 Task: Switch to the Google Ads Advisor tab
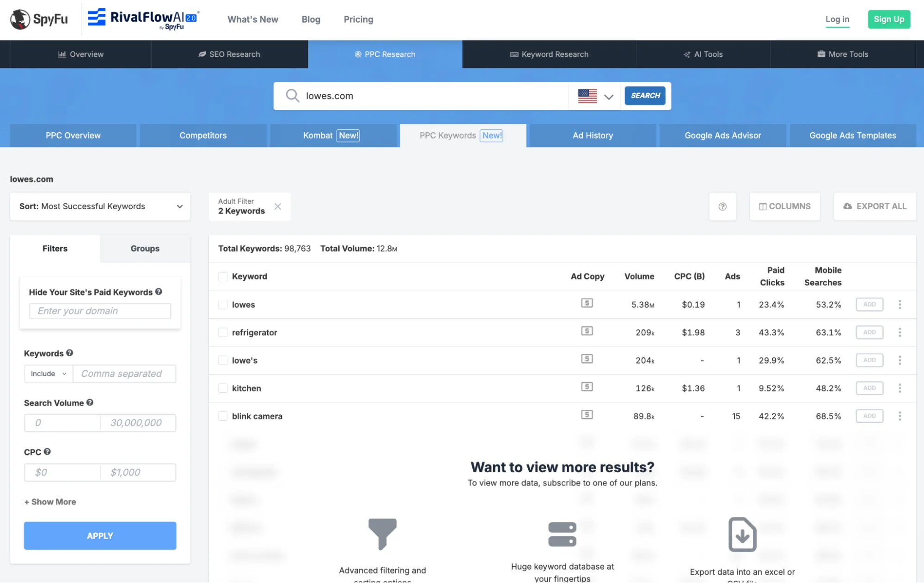point(722,135)
